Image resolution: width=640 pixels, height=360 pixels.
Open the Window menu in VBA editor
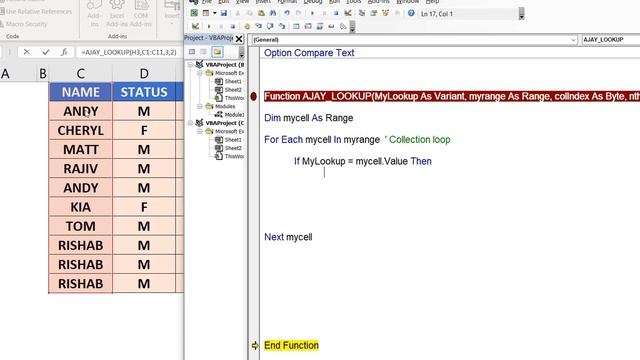tap(407, 2)
